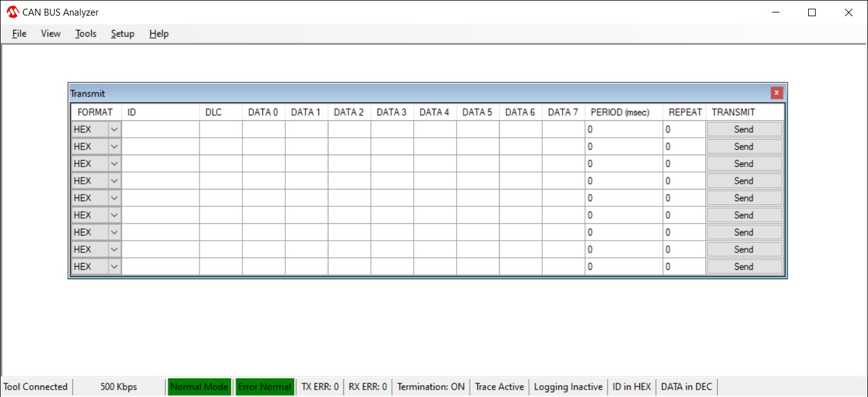The height and width of the screenshot is (397, 868).
Task: Click the TX ERR: 0 status entry
Action: tap(320, 387)
